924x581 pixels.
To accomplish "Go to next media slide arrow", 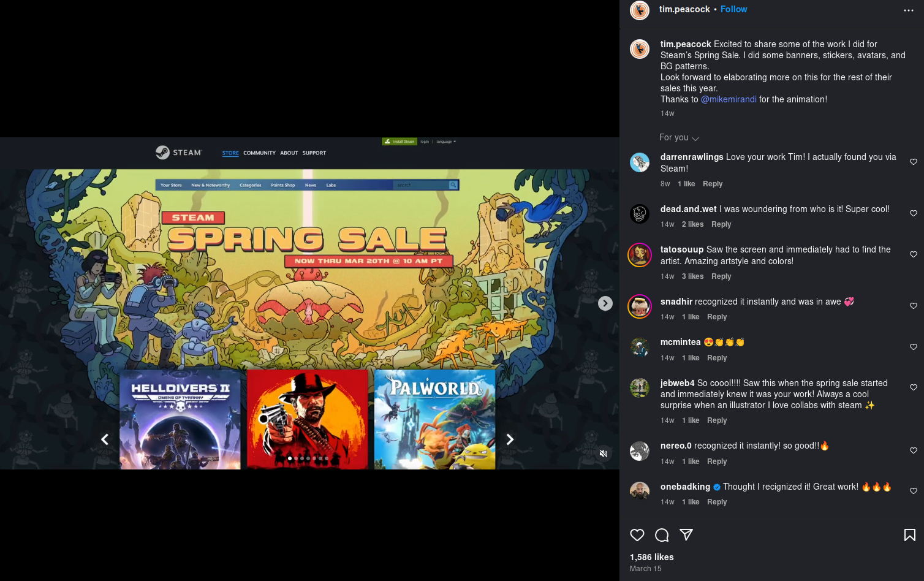I will [x=605, y=303].
